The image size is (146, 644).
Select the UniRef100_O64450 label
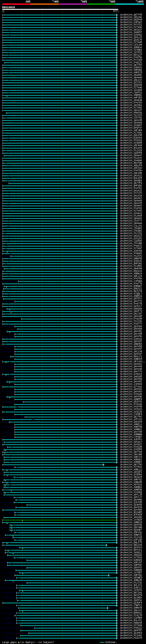(131, 75)
